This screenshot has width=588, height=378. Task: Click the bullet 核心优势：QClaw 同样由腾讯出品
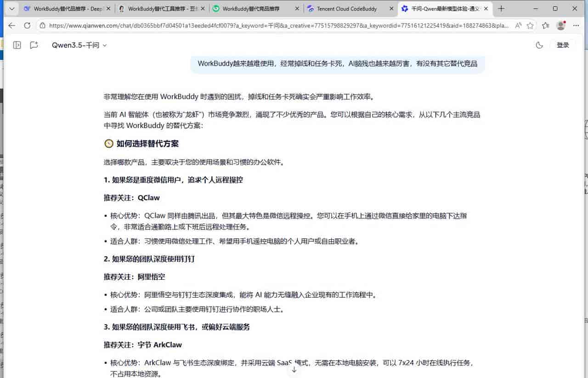point(288,221)
